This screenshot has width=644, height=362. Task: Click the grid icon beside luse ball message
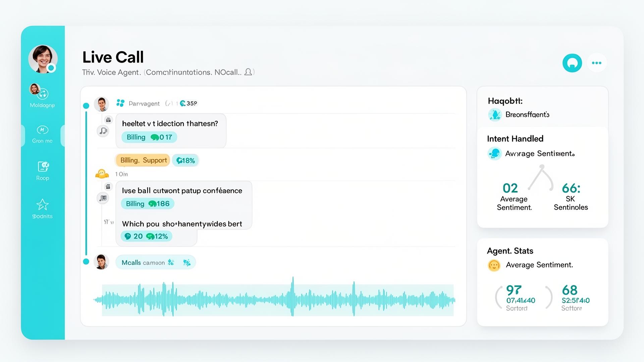point(108,186)
